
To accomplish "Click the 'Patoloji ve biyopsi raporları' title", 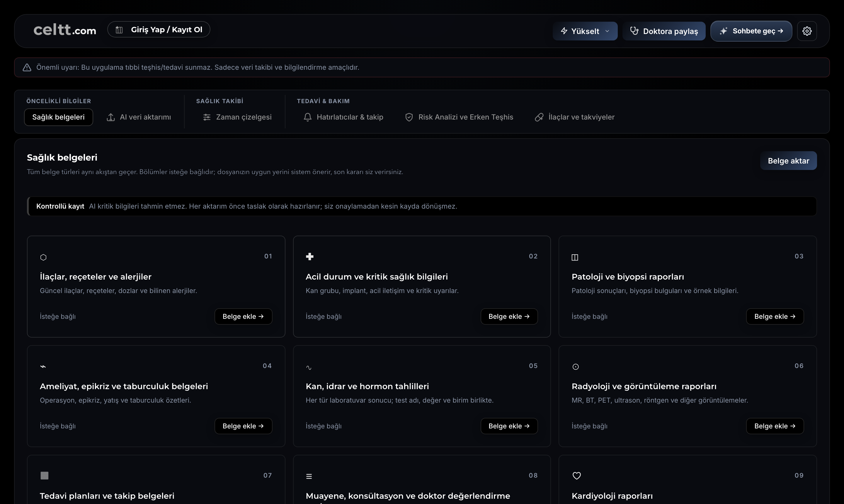I will [628, 277].
